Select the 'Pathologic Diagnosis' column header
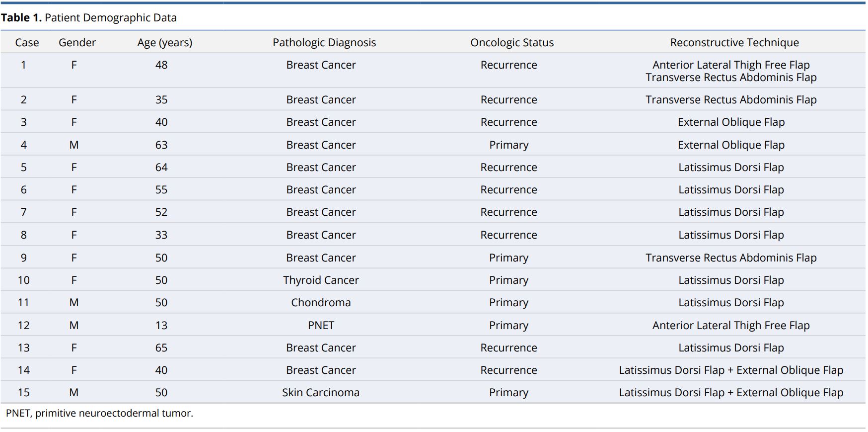 324,43
